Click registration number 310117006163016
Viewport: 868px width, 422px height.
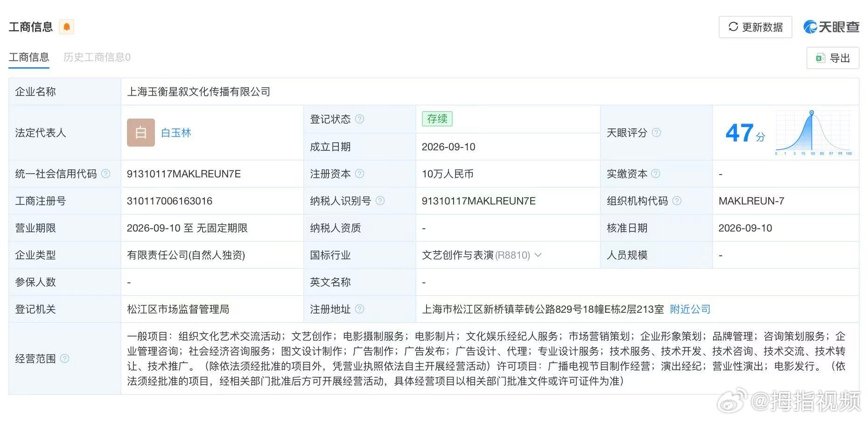point(169,201)
